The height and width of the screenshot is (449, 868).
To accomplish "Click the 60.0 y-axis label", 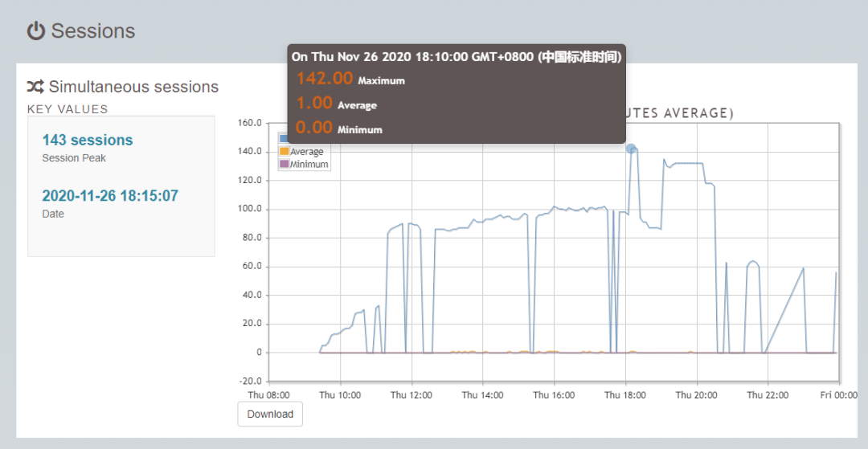I will coord(252,267).
